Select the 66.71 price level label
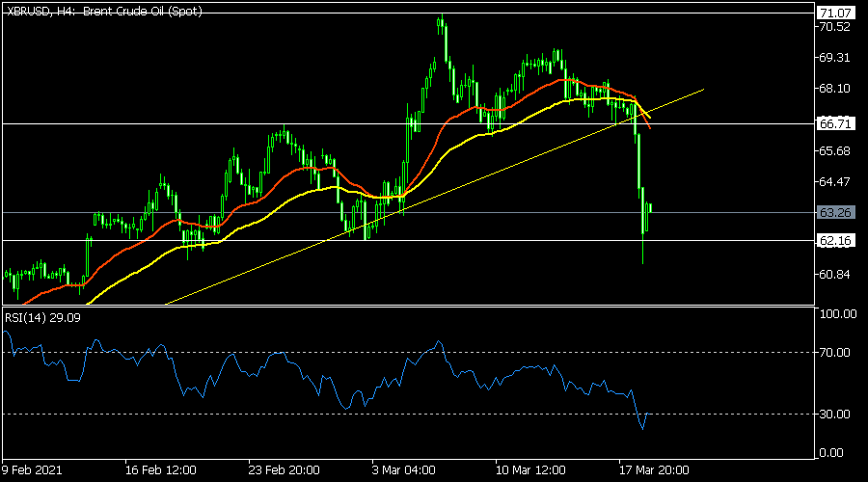The image size is (868, 482). click(835, 123)
